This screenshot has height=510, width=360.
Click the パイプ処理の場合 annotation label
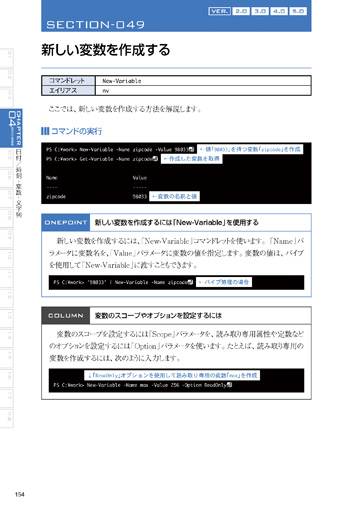(x=224, y=282)
